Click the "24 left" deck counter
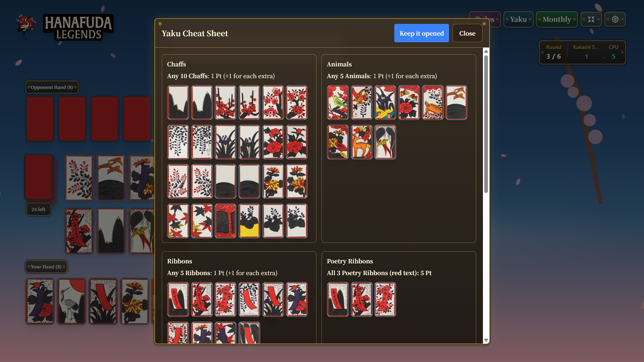 coord(39,209)
